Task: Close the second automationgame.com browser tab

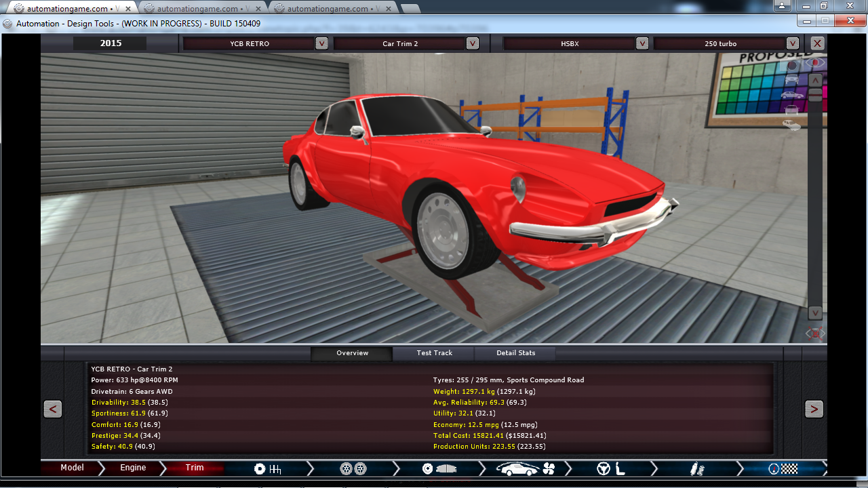Action: pyautogui.click(x=258, y=9)
